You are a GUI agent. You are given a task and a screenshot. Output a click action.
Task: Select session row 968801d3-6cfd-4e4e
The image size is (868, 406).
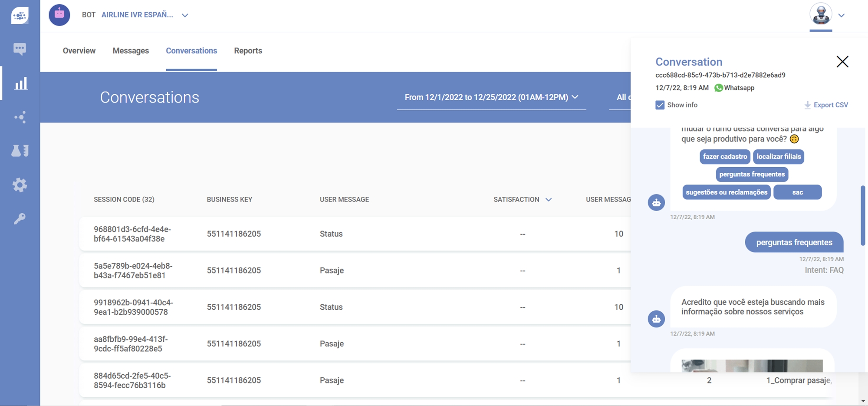pyautogui.click(x=132, y=234)
